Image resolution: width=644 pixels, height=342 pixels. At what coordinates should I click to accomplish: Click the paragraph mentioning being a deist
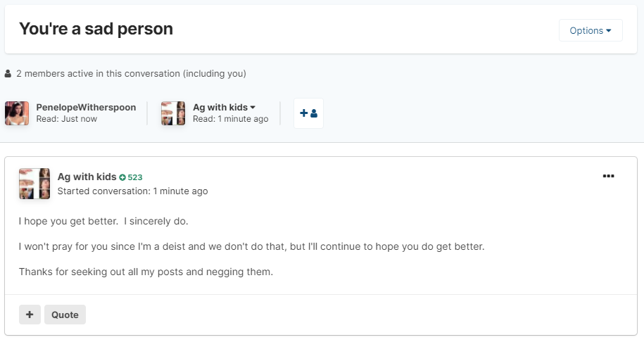[x=251, y=247]
